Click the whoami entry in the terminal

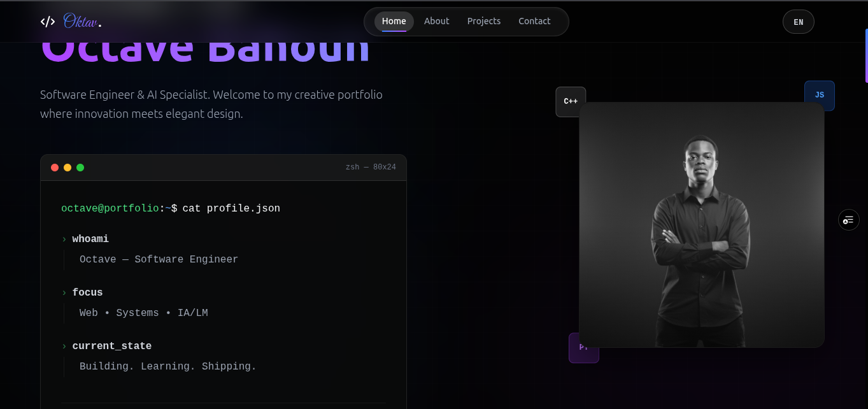click(x=90, y=238)
